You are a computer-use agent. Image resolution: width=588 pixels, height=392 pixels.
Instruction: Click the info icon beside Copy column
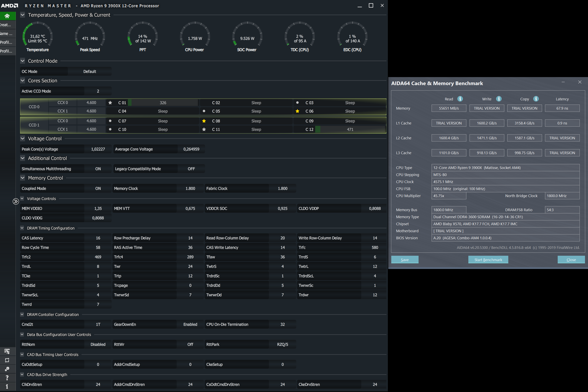click(536, 99)
